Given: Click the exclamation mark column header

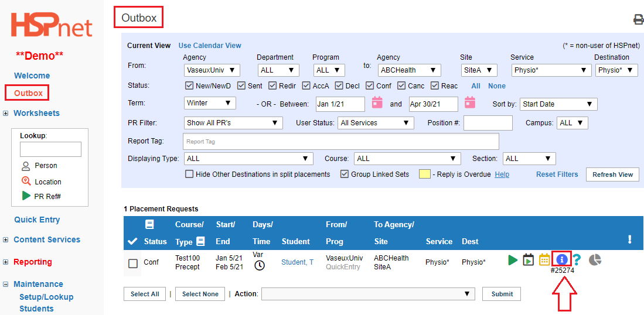Looking at the screenshot, I should pyautogui.click(x=629, y=239).
